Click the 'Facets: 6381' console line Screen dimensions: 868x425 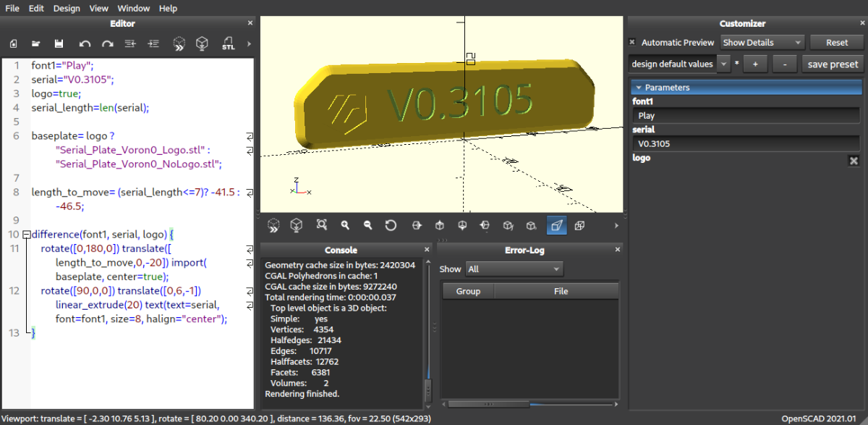(x=299, y=372)
